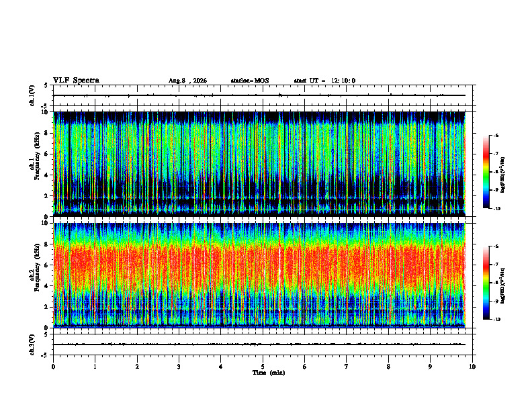
Task: Click the 'VLF Spectra' plot title
Action: pyautogui.click(x=76, y=81)
